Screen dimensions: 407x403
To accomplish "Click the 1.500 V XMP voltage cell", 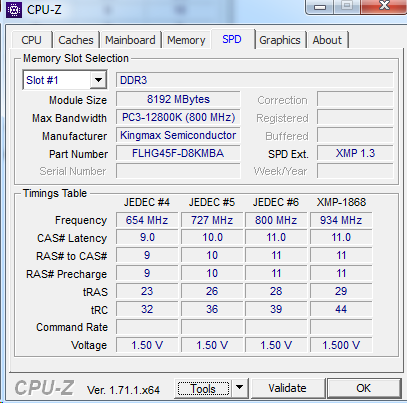I will click(x=341, y=345).
